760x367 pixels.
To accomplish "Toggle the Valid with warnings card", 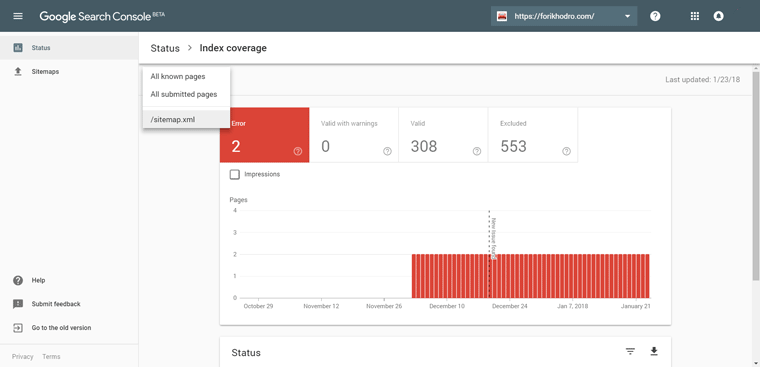I will click(x=354, y=135).
